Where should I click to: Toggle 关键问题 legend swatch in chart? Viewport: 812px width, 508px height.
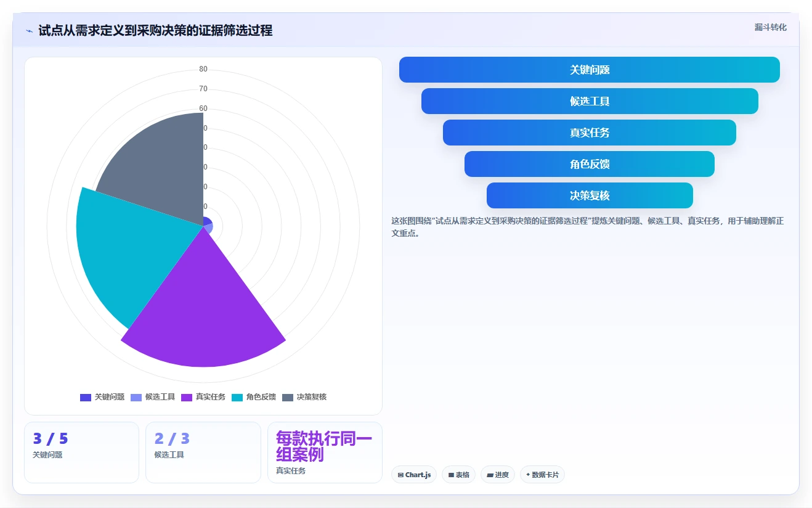tap(86, 397)
